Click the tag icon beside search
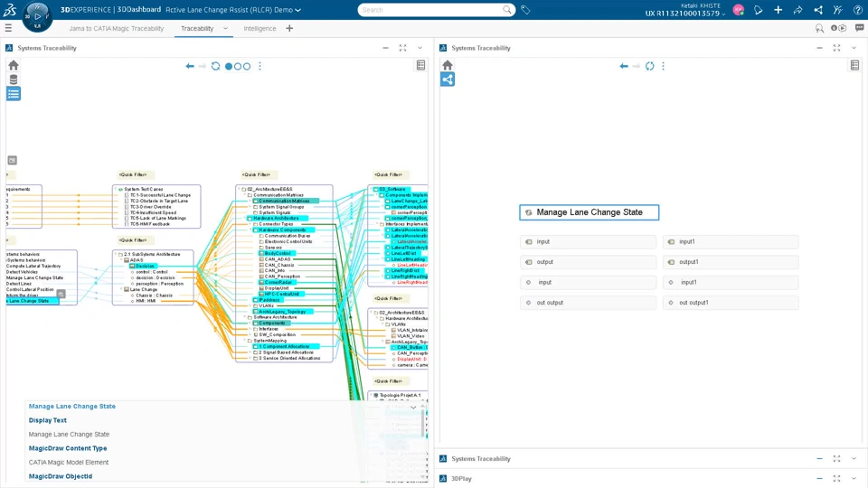This screenshot has width=868, height=488. click(x=525, y=10)
